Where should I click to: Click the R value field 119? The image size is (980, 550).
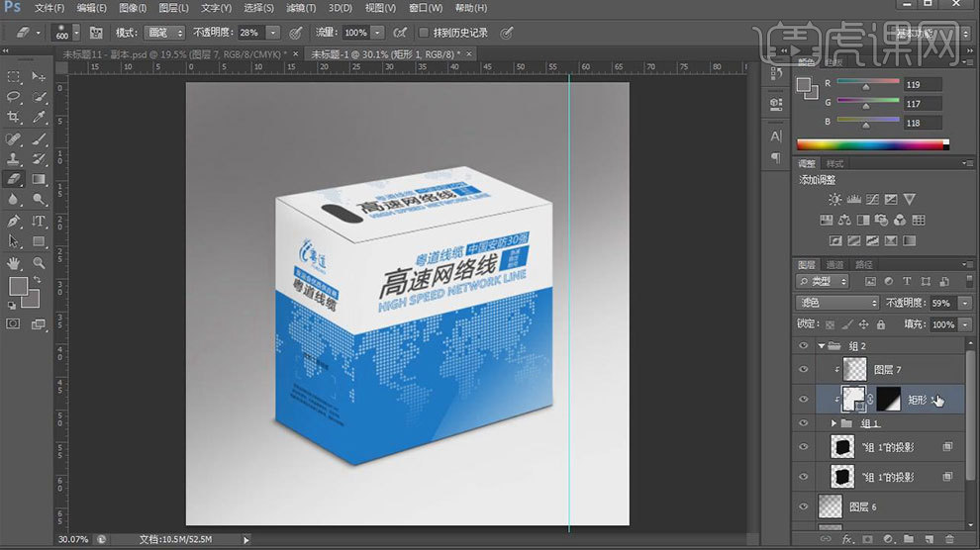tap(922, 84)
